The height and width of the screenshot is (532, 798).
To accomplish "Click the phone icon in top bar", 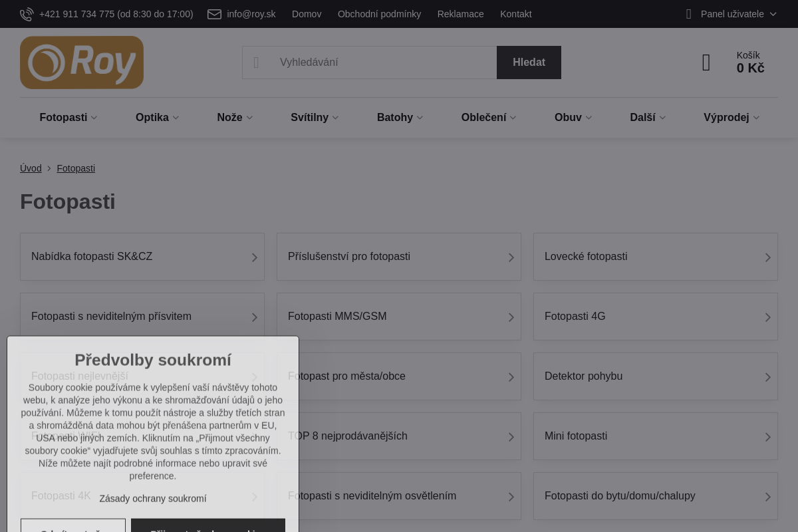I will pos(27,14).
